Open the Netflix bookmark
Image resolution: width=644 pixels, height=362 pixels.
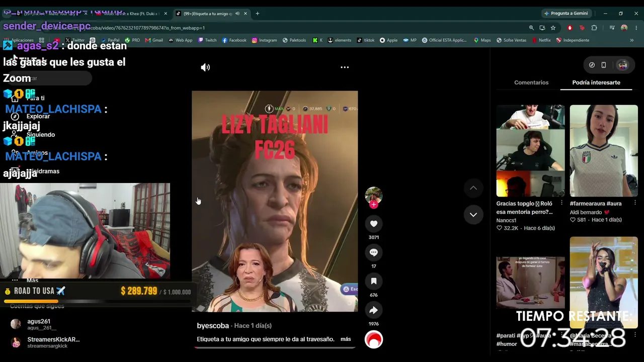(541, 40)
